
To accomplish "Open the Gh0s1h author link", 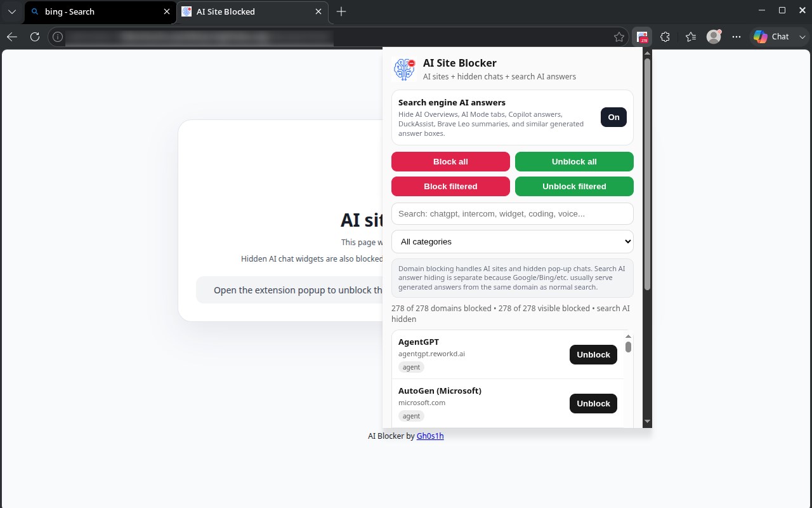I will click(x=430, y=436).
